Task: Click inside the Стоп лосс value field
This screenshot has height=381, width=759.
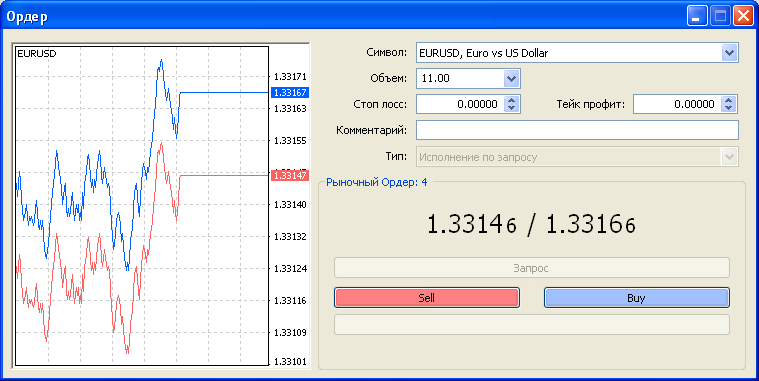Action: coord(460,104)
